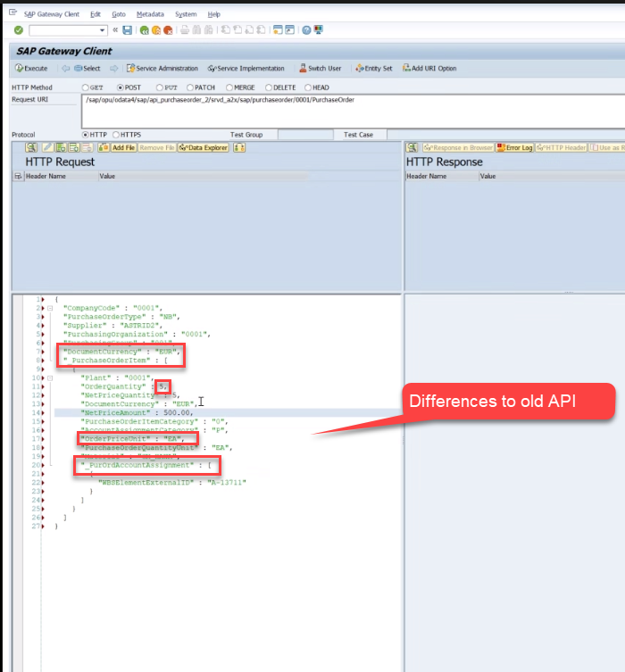This screenshot has height=672, width=625.
Task: Click the append row icon in HTTP Request toolbar
Action: tap(61, 147)
